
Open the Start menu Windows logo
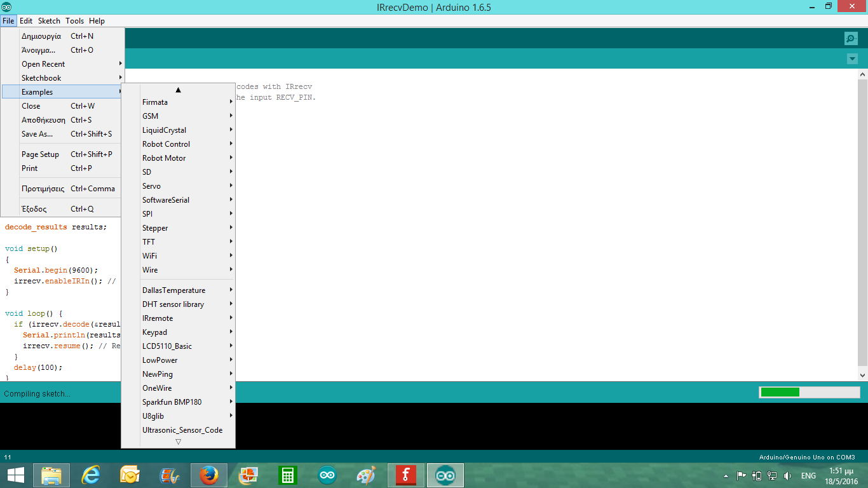tap(16, 475)
